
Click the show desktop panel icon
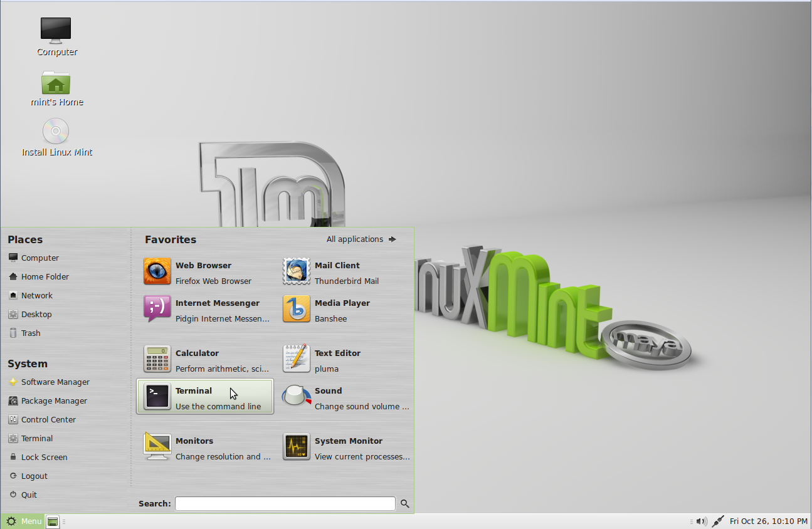(53, 521)
